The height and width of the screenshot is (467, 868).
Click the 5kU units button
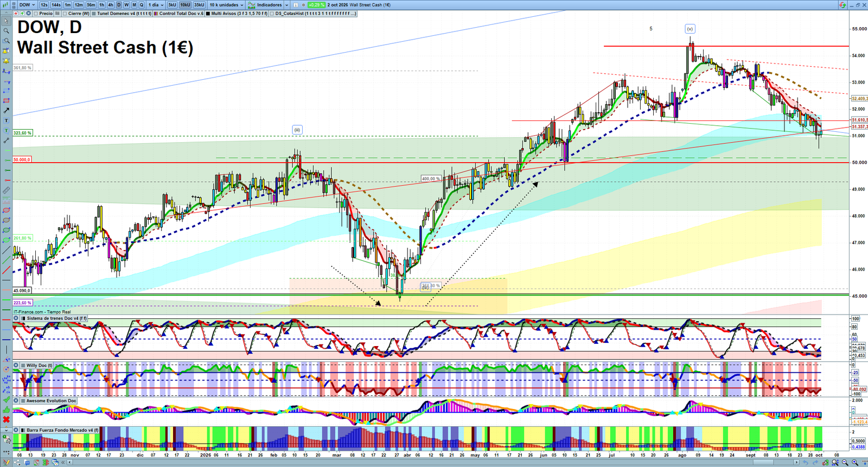172,5
